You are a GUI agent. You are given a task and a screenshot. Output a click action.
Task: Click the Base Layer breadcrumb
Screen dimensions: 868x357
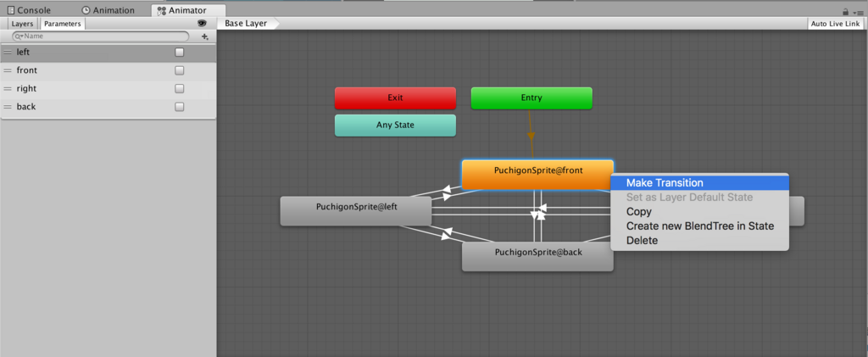pos(247,24)
